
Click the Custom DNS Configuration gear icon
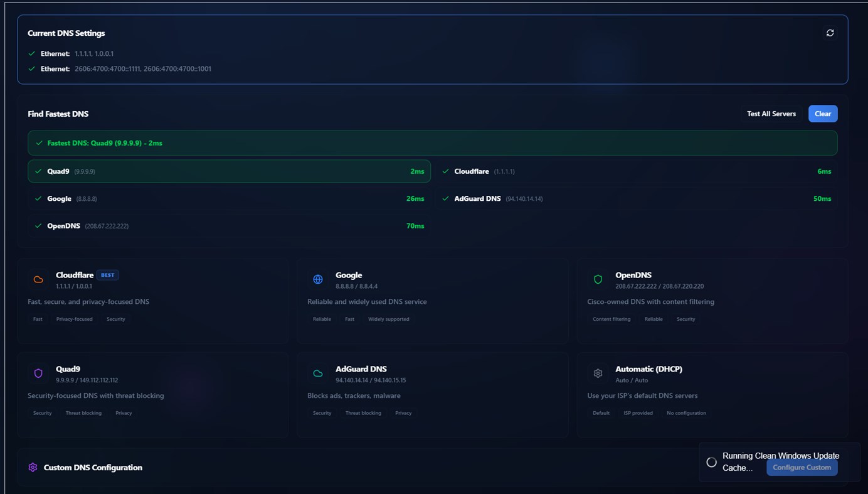click(x=33, y=467)
